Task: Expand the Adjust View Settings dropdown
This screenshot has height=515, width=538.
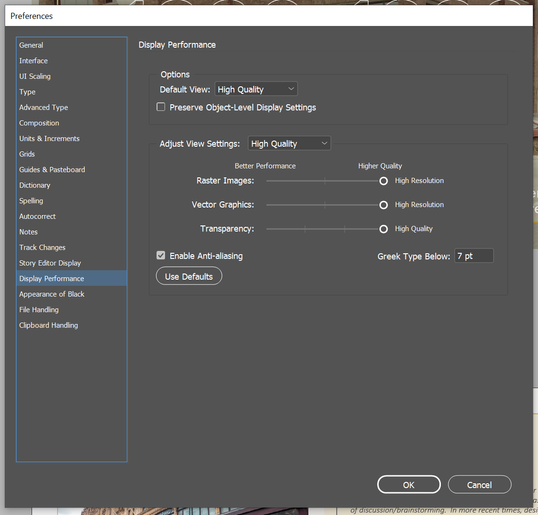Action: click(x=289, y=143)
